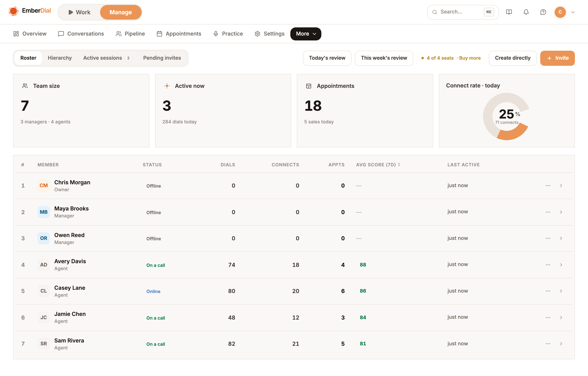The height and width of the screenshot is (376, 588).
Task: Open more options for Maya Brooks
Action: [x=548, y=212]
